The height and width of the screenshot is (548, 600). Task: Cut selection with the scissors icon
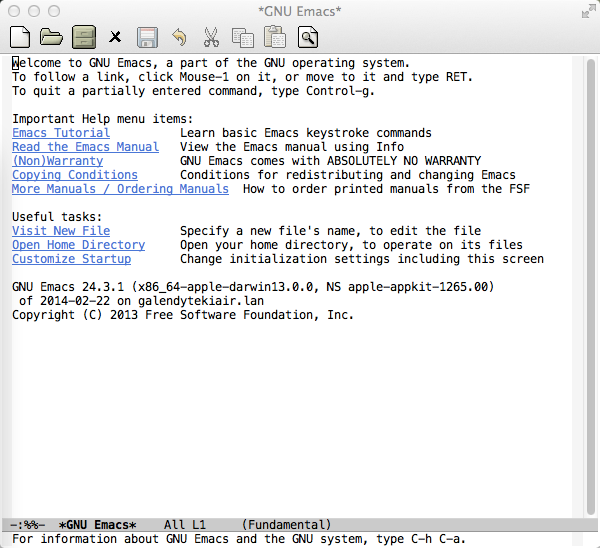click(x=211, y=38)
